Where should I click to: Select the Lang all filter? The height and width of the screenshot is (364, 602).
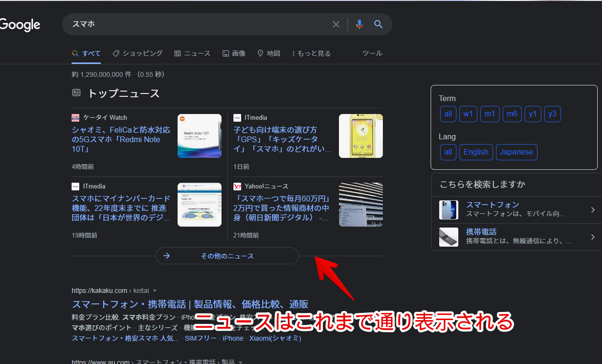tap(448, 152)
